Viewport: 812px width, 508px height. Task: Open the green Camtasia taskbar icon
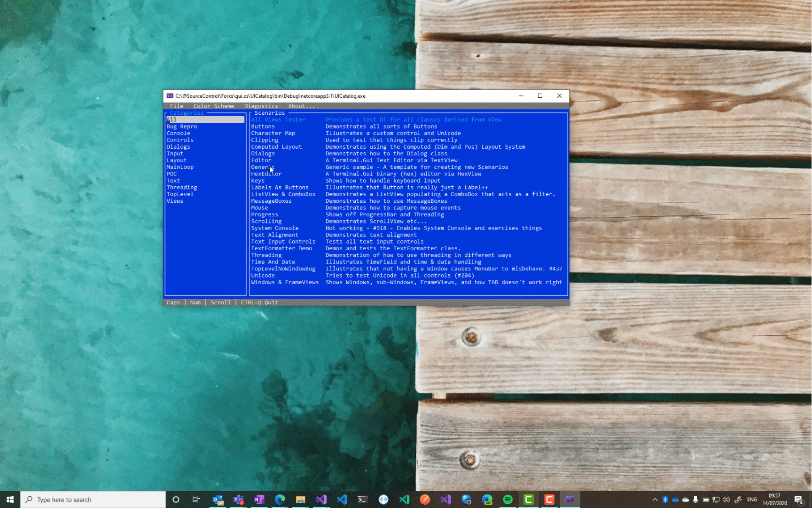click(528, 500)
